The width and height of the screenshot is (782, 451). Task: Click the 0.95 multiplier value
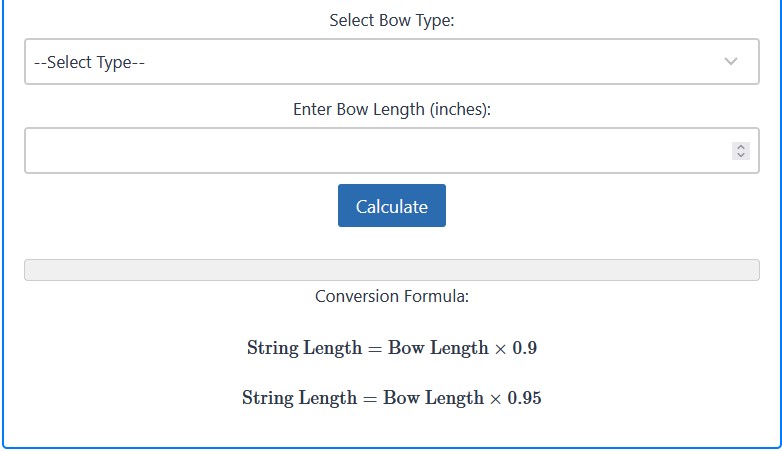pyautogui.click(x=524, y=398)
